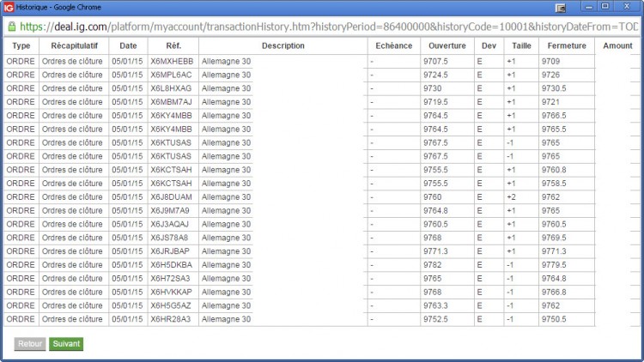
Task: Select reference X6J3AQAJ
Action: pos(169,224)
